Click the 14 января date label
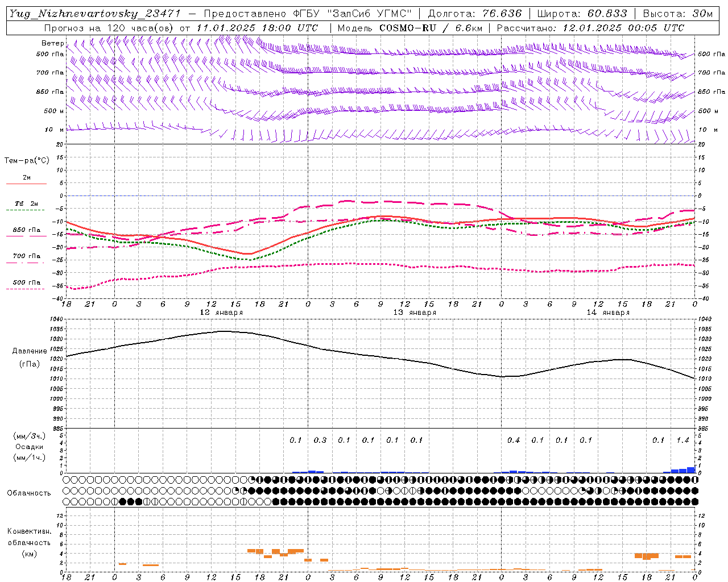 (x=608, y=313)
